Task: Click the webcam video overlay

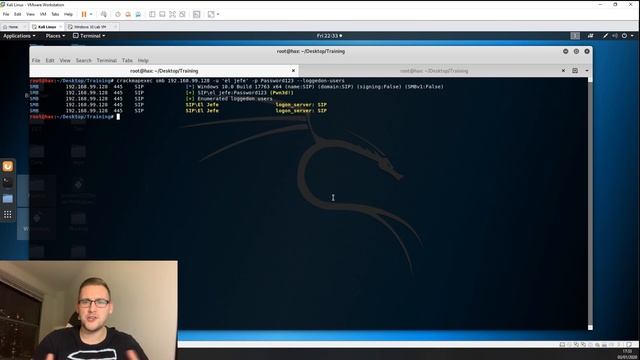Action: [89, 310]
